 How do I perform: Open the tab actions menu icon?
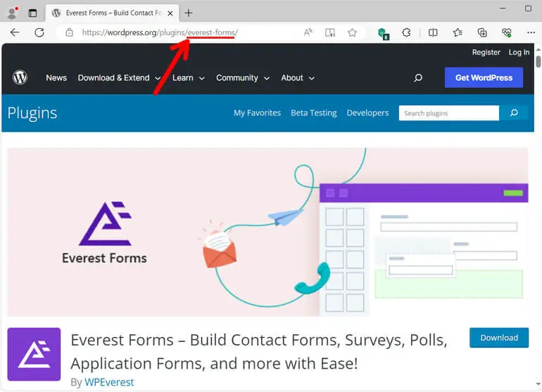(32, 13)
